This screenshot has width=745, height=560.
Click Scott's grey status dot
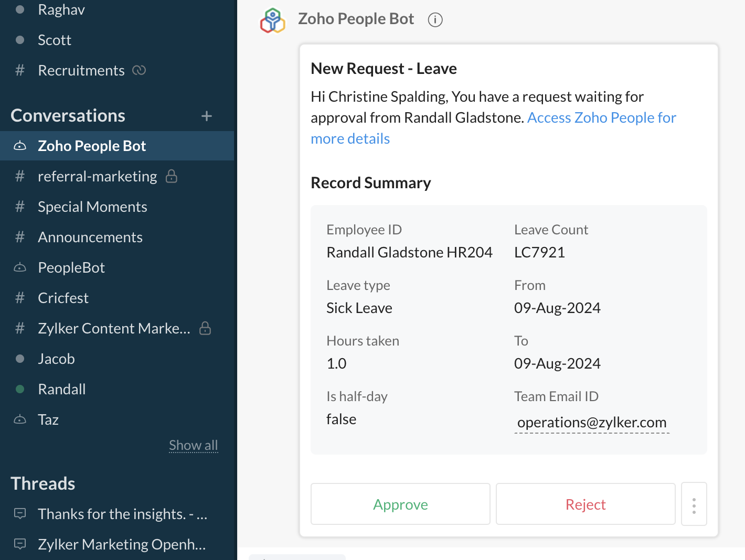[x=20, y=40]
